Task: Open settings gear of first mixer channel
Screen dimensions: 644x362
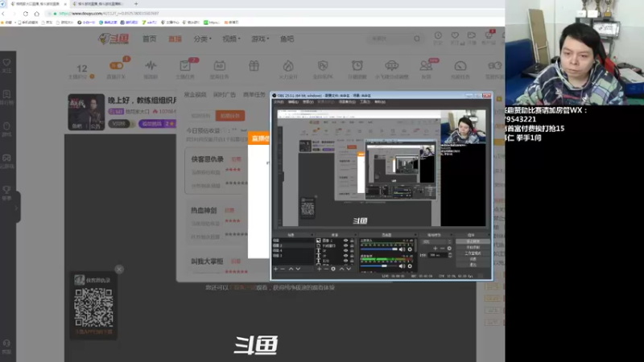Action: pyautogui.click(x=410, y=249)
